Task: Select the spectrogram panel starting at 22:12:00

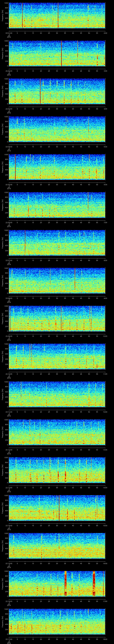Action: click(57, 432)
